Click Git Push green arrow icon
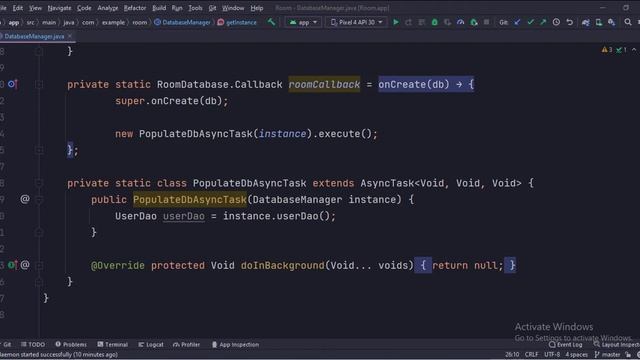Viewport: 640px width, 360px height. (543, 22)
